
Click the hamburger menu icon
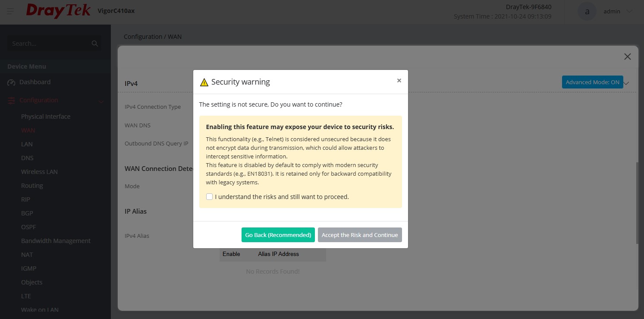[10, 12]
